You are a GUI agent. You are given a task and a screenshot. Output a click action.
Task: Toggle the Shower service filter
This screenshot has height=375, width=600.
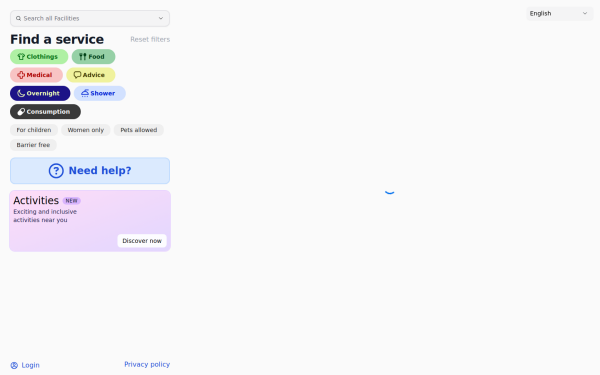(x=100, y=93)
